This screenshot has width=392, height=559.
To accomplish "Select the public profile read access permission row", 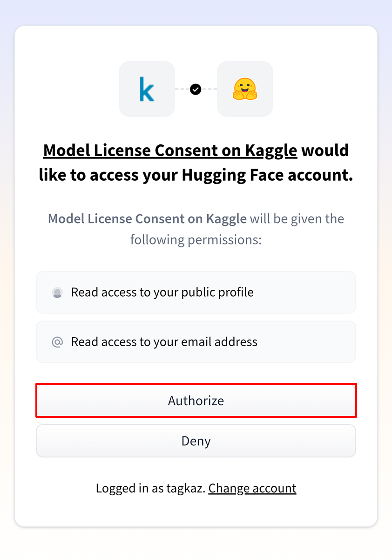I will point(196,293).
